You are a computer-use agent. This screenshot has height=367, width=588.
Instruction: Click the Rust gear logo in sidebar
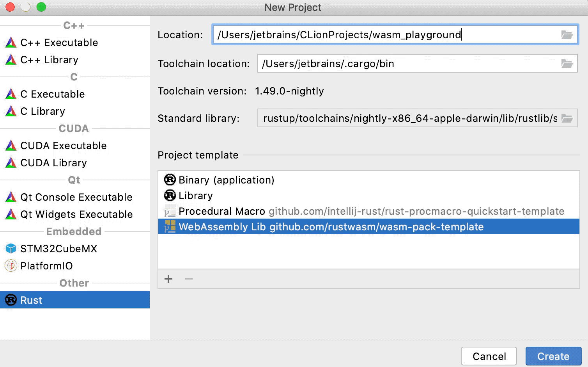[x=11, y=300]
